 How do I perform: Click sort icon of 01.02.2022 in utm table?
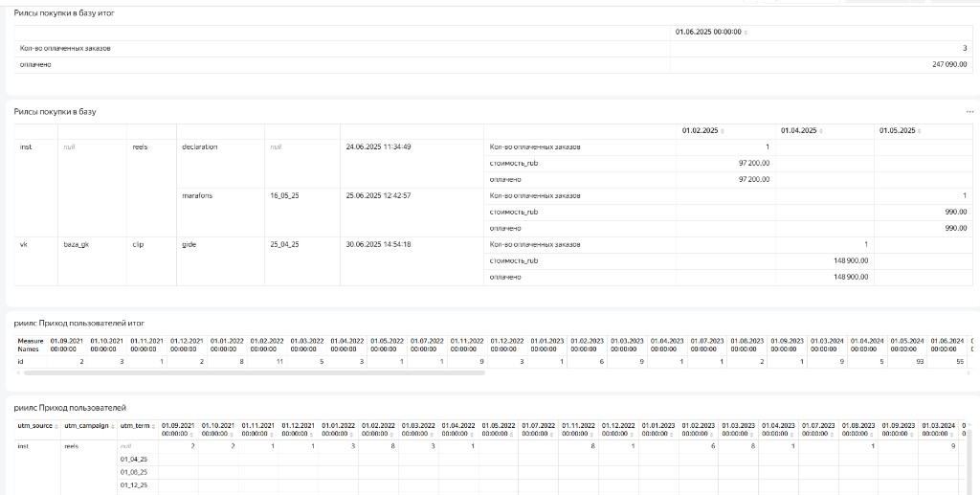[x=390, y=434]
